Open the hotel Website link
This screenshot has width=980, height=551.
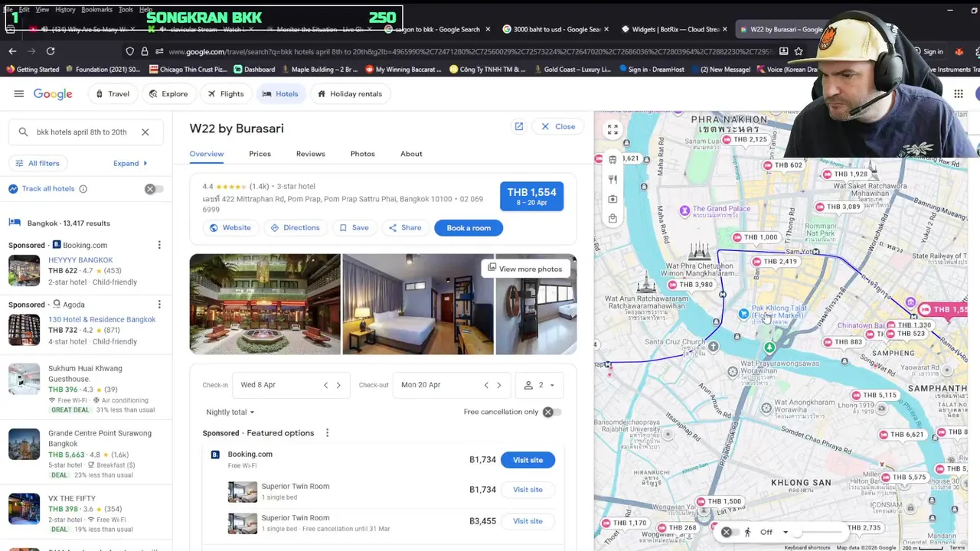(x=230, y=227)
